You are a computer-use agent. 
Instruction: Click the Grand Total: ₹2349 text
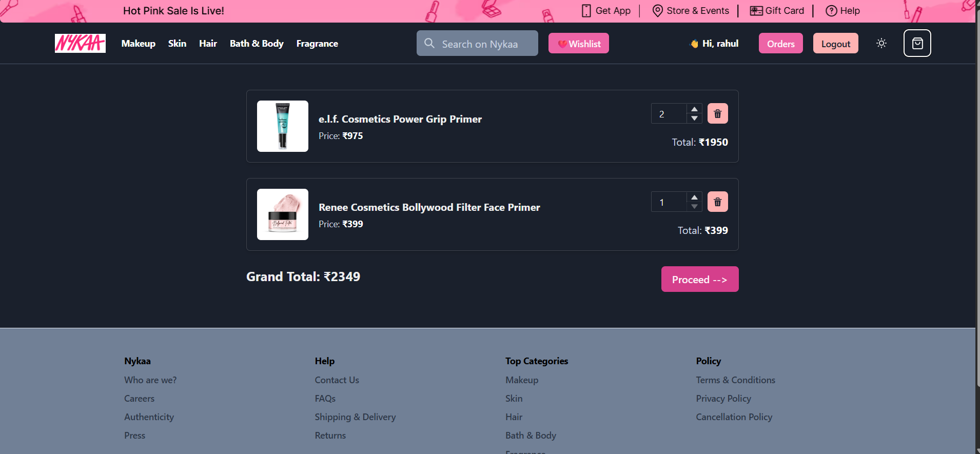coord(303,277)
